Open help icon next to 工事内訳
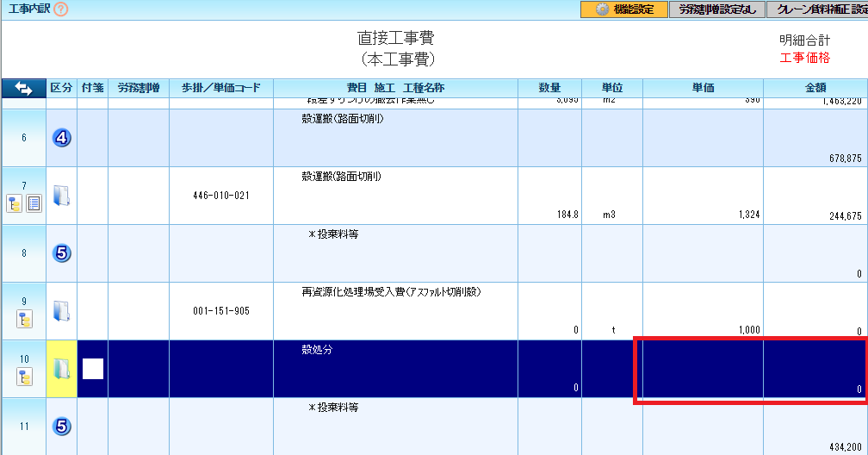The image size is (868, 455). 61,9
